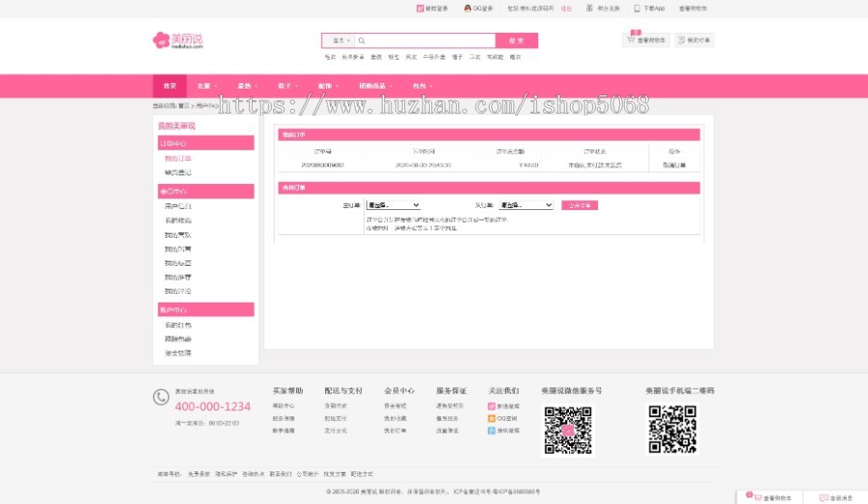Expand the 配饰 navigation menu
Screen dimensions: 868x504
pos(328,86)
